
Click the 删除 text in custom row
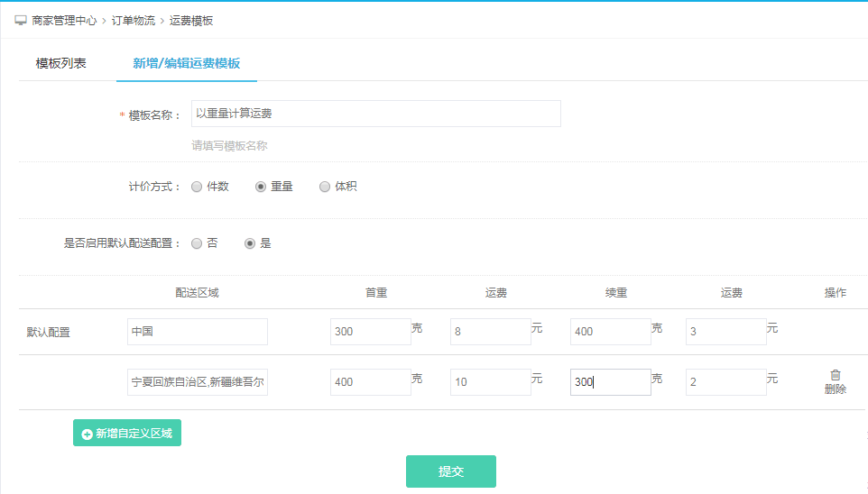(x=836, y=390)
